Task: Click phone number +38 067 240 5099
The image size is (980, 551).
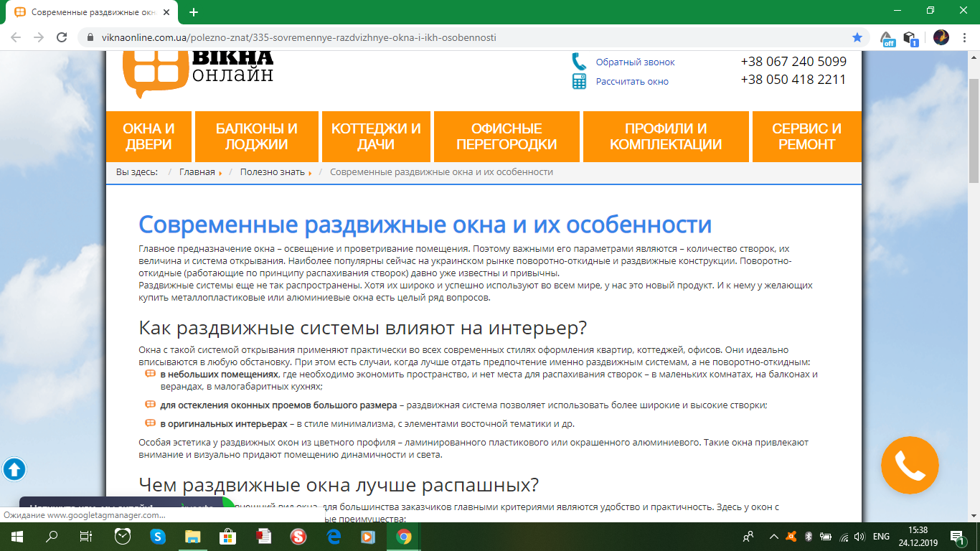Action: tap(793, 62)
